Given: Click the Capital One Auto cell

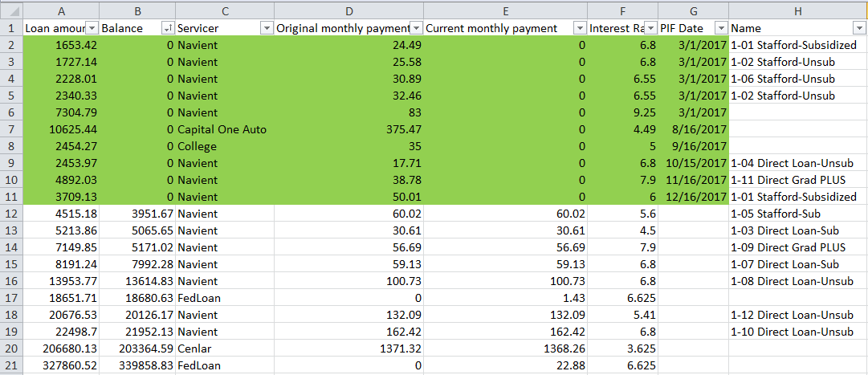Looking at the screenshot, I should click(225, 129).
